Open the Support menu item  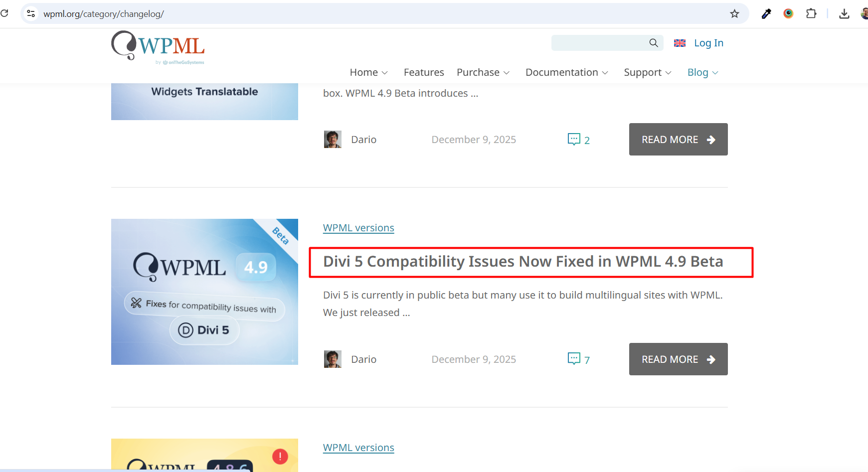point(643,72)
